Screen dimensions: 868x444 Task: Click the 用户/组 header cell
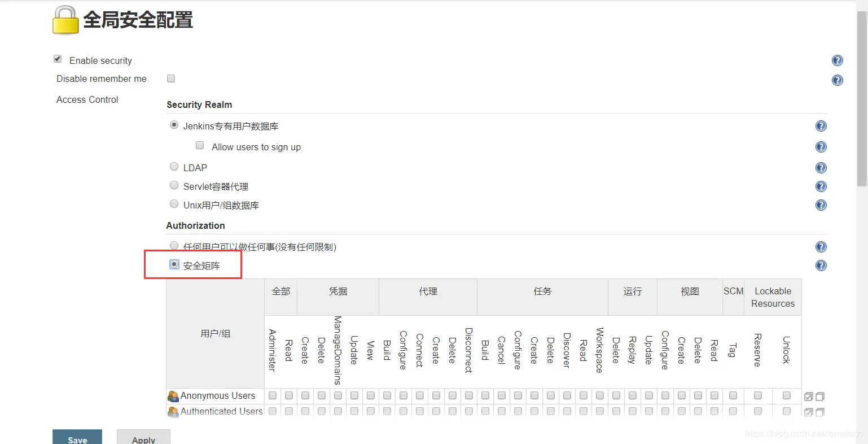click(x=216, y=333)
